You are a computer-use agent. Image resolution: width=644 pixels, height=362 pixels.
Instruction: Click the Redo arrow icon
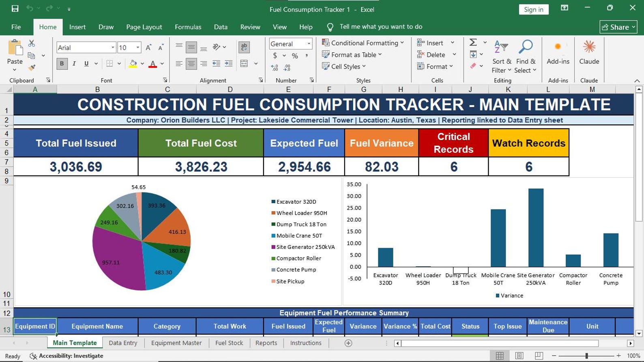coord(49,9)
